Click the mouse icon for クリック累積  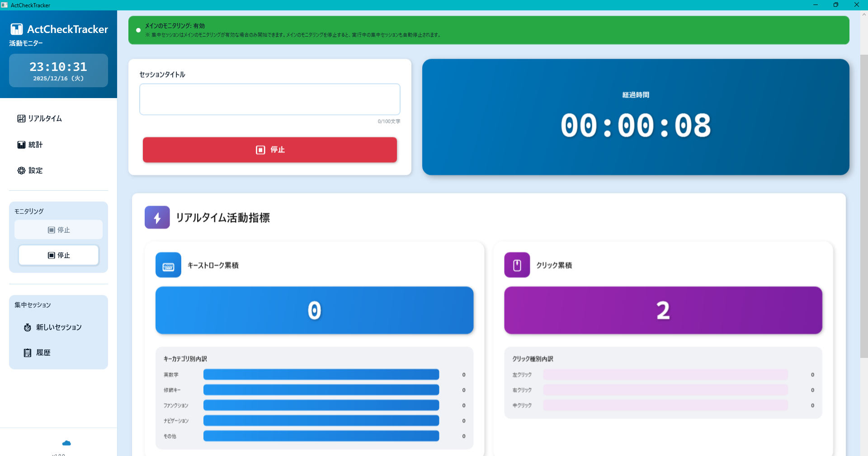[x=517, y=265]
